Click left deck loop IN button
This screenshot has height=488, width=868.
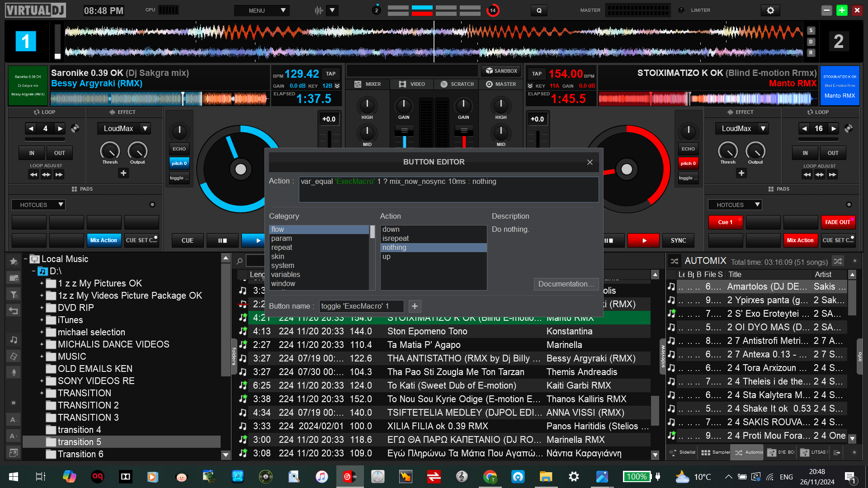click(x=32, y=153)
